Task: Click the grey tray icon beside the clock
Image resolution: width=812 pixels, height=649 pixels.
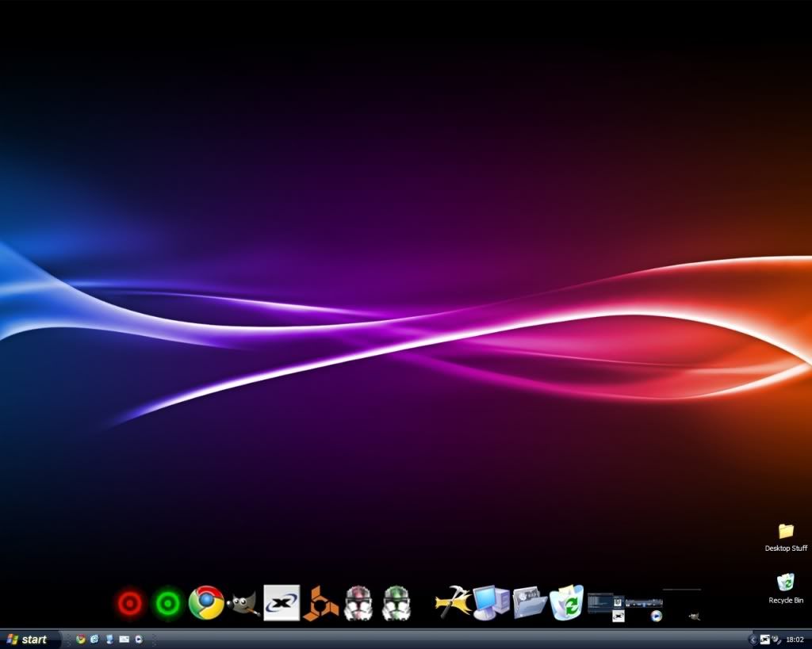Action: (x=776, y=639)
